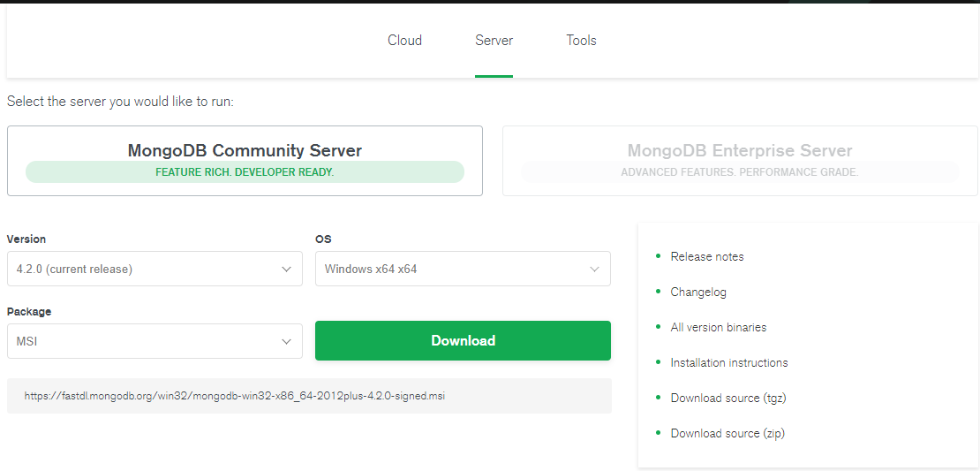Screen dimensions: 980x471
Task: Click the Version dropdown chevron arrow
Action: (x=286, y=269)
